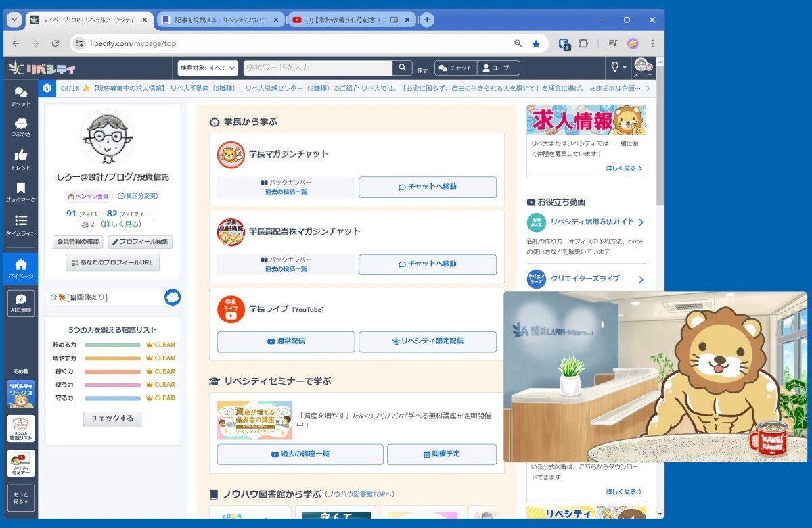
Task: Open the つぶやき sidebar icon
Action: click(20, 128)
